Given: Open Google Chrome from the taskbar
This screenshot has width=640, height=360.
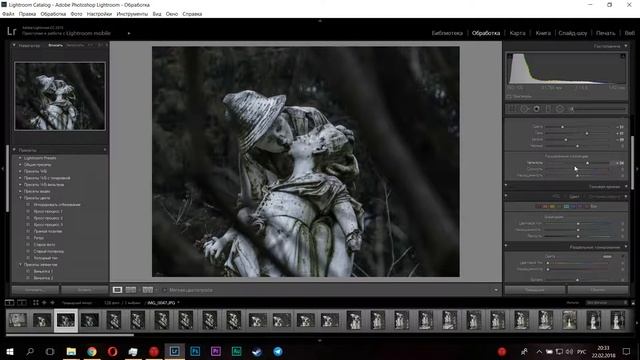Looking at the screenshot, I should click(x=92, y=351).
